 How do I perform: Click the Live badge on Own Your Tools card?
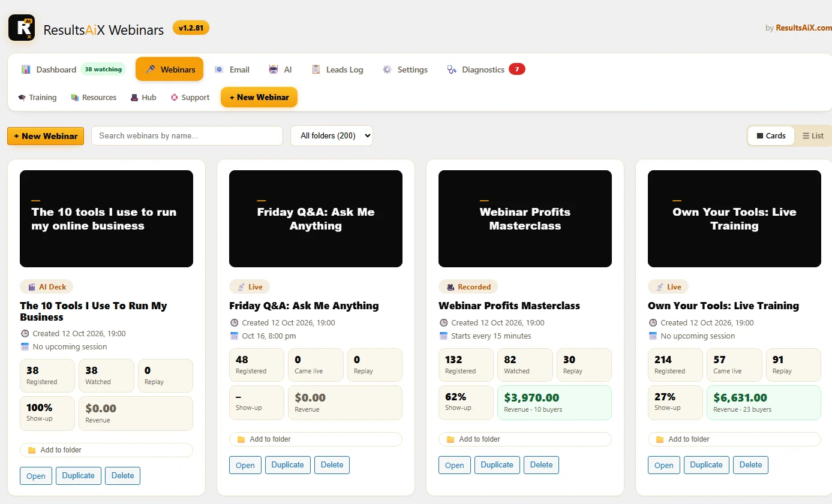point(668,287)
